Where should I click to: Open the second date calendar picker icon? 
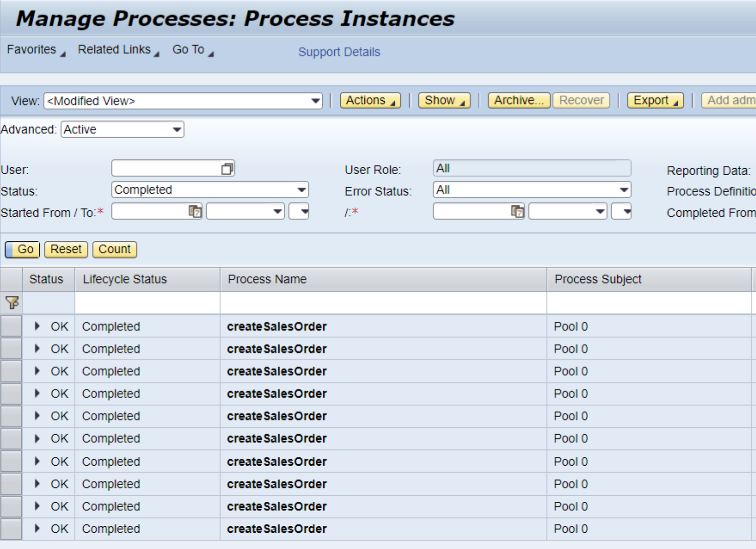click(517, 212)
